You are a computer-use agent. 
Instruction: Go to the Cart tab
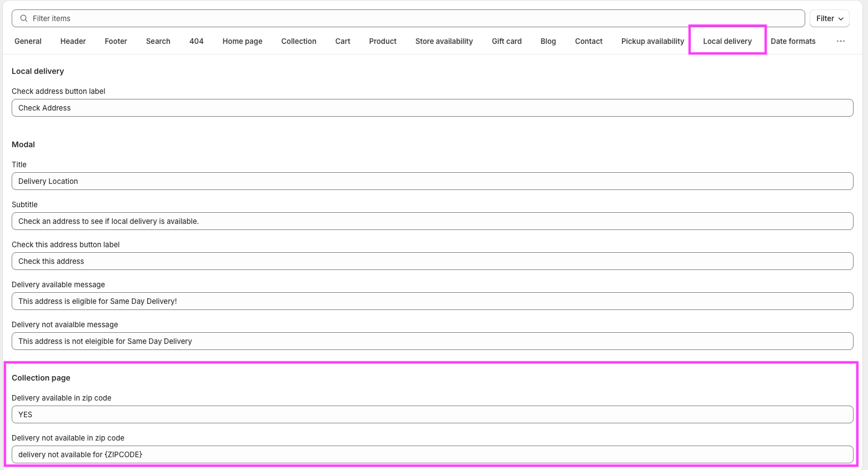[x=343, y=41]
